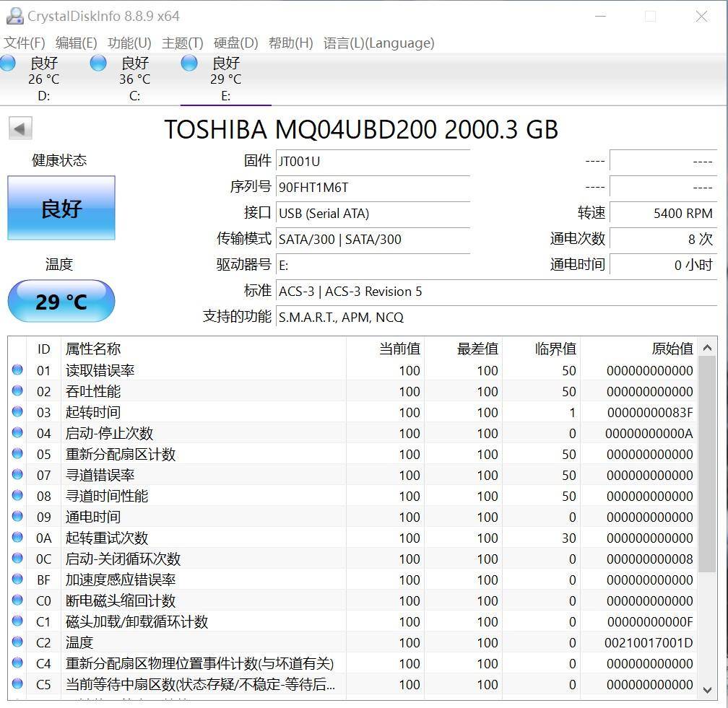Click the previous disk arrow button
Screen dimensions: 728x708
19,129
